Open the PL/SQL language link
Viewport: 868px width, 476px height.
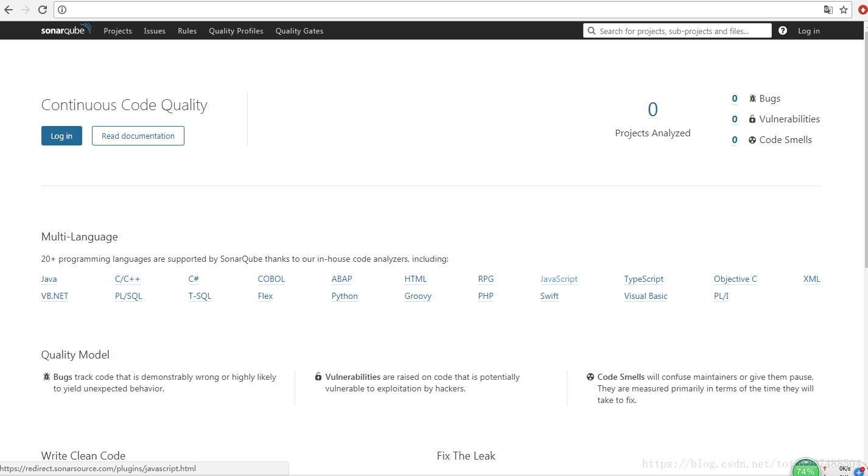click(128, 296)
